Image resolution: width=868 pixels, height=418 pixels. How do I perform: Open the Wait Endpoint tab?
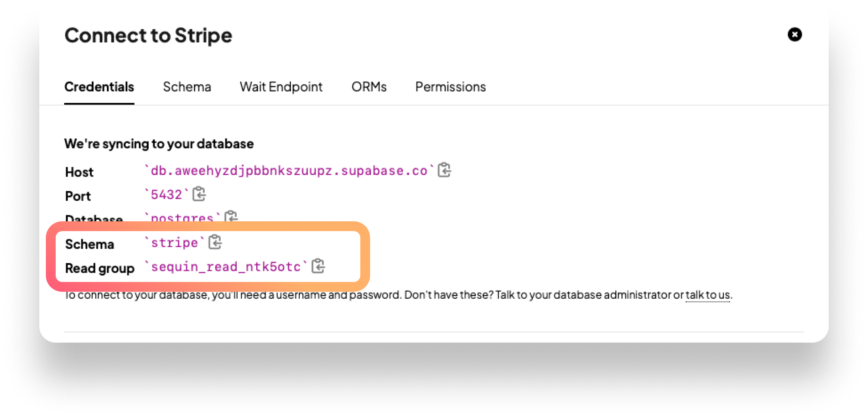coord(281,87)
